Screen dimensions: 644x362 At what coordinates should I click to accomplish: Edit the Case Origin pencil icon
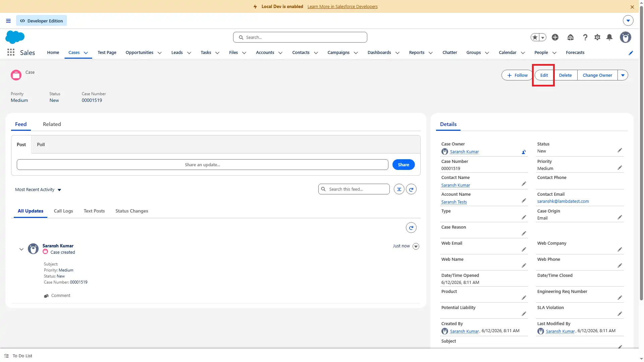[x=620, y=217]
